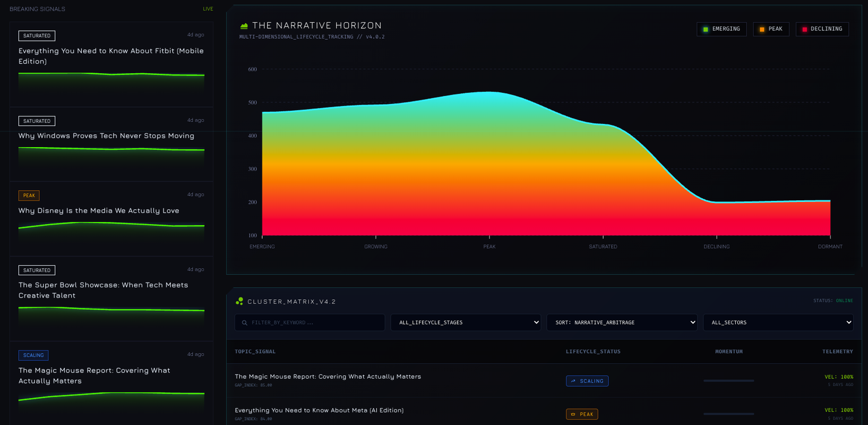Image resolution: width=868 pixels, height=425 pixels.
Task: Open the SORT: NARRATIVE_ARBITRAGE dropdown
Action: [x=622, y=322]
